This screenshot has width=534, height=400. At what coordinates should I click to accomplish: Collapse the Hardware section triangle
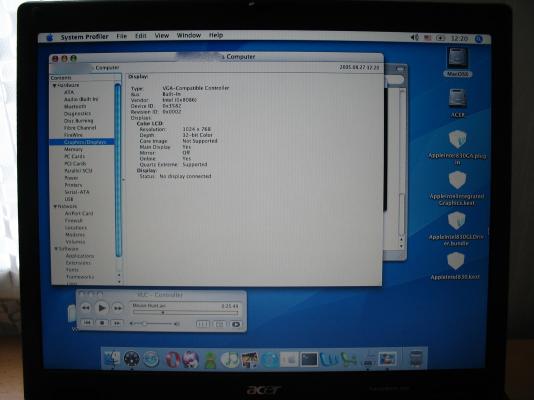click(x=54, y=85)
